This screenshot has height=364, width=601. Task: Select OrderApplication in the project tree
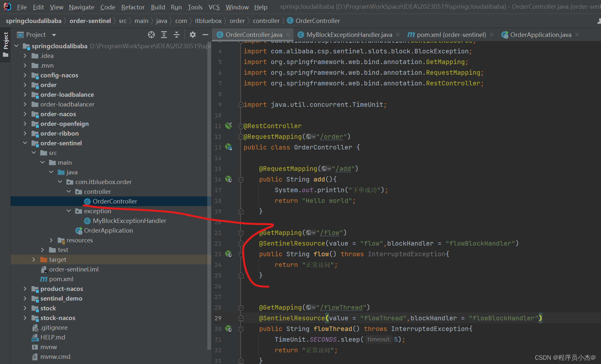108,230
